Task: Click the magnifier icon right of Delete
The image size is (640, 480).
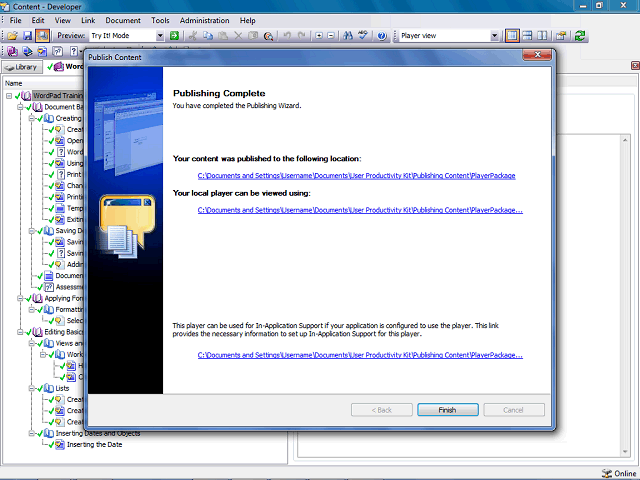Action: tap(268, 36)
